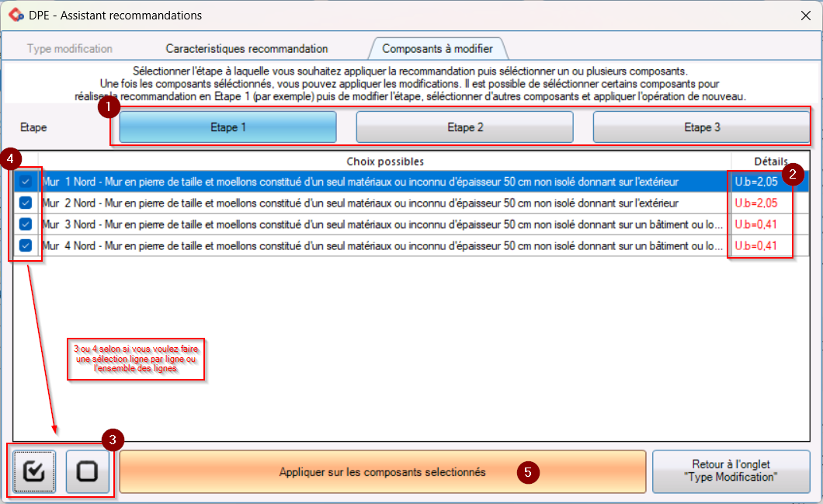Click the Choix possibles column header
The image size is (823, 504).
[385, 162]
